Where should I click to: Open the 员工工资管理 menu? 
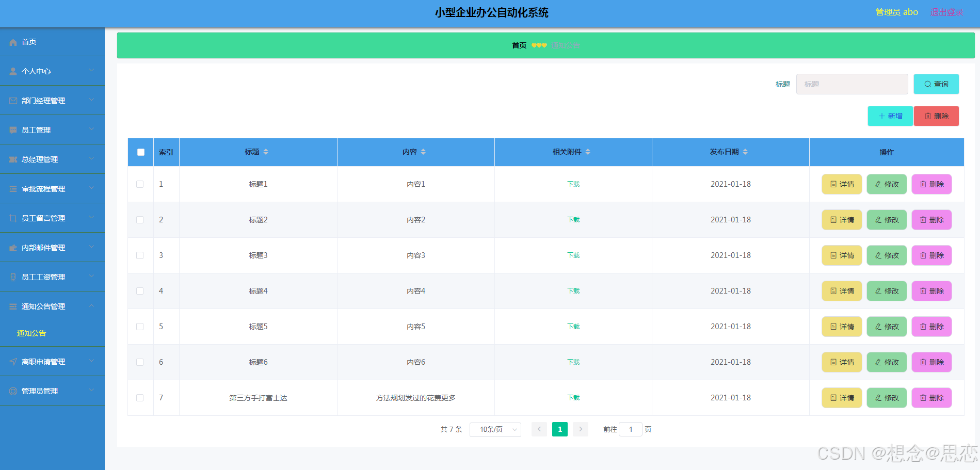click(52, 277)
